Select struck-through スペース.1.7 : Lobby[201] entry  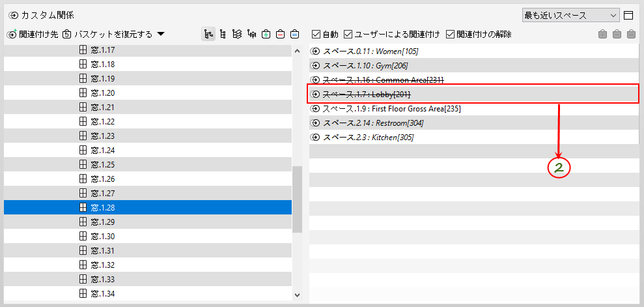pos(474,95)
